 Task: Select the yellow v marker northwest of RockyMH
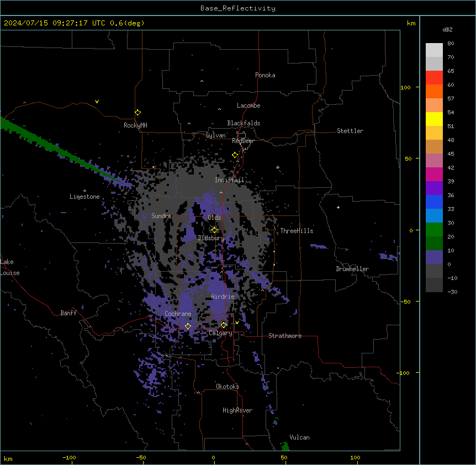97,102
